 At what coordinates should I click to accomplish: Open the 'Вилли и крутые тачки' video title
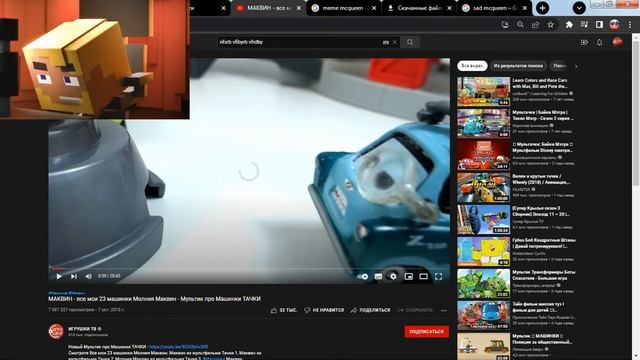point(541,179)
